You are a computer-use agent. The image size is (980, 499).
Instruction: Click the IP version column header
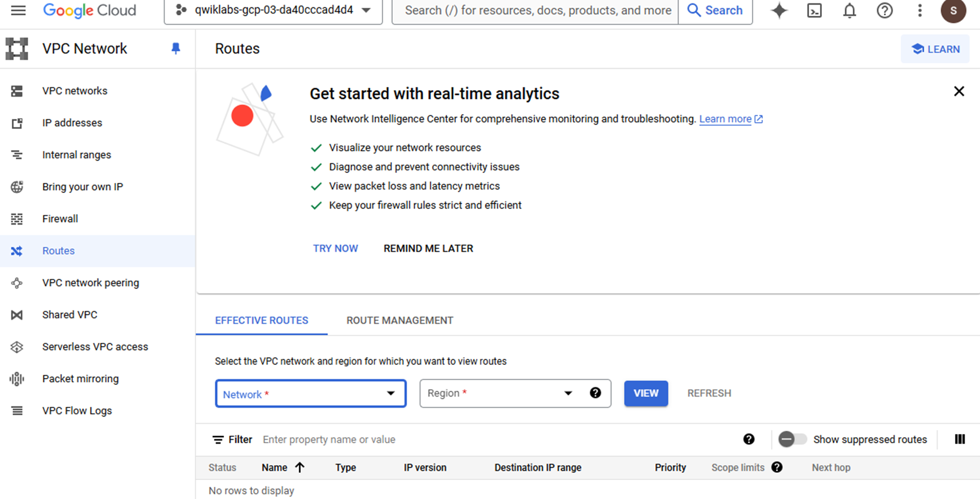(x=425, y=468)
